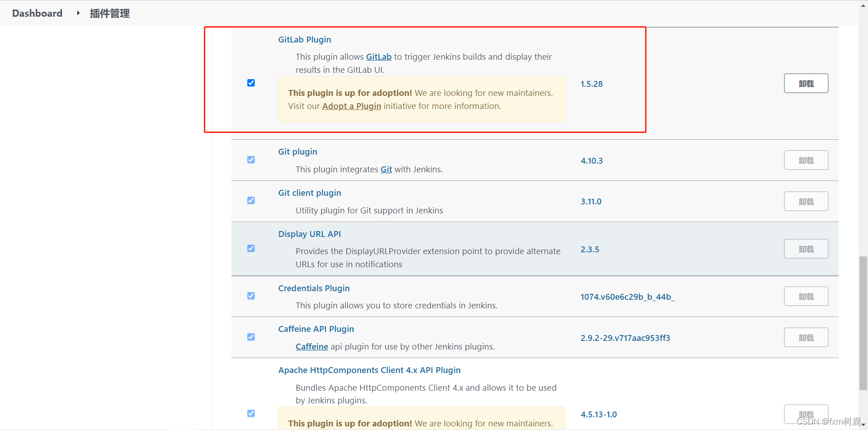Toggle the Display URL API checkbox
Image resolution: width=868 pixels, height=430 pixels.
tap(251, 248)
